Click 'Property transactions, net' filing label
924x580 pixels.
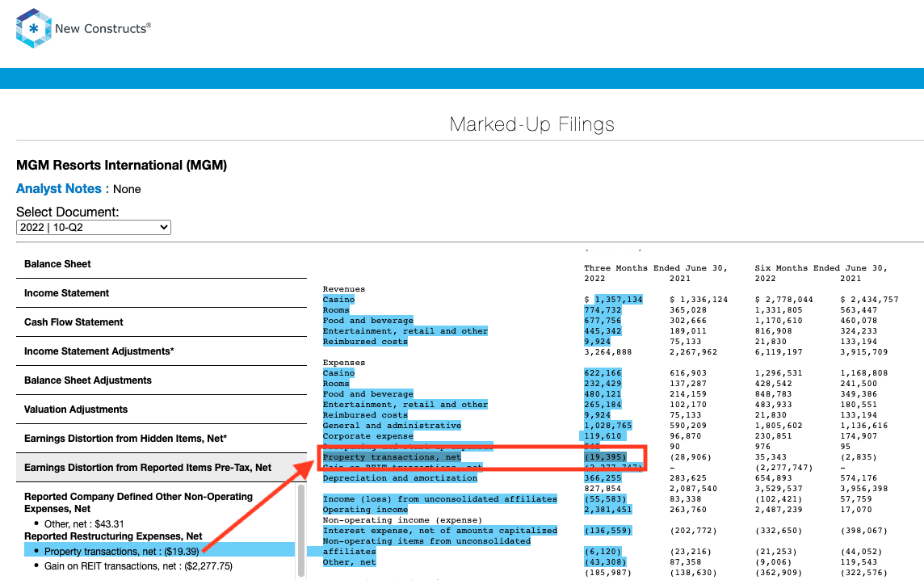[392, 457]
